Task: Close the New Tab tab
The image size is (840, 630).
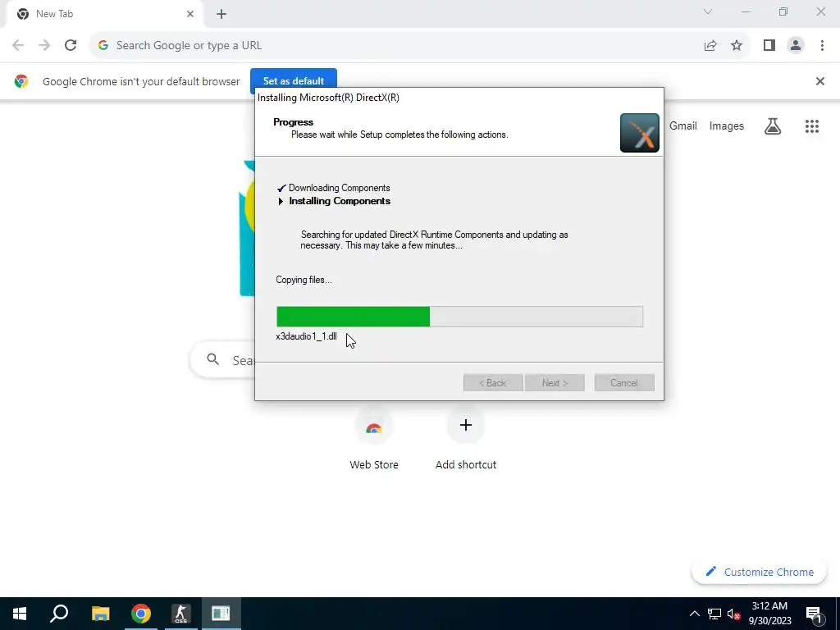Action: coord(190,14)
